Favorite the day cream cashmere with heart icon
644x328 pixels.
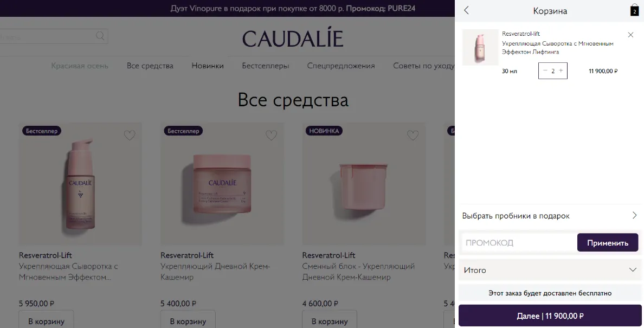(x=271, y=135)
